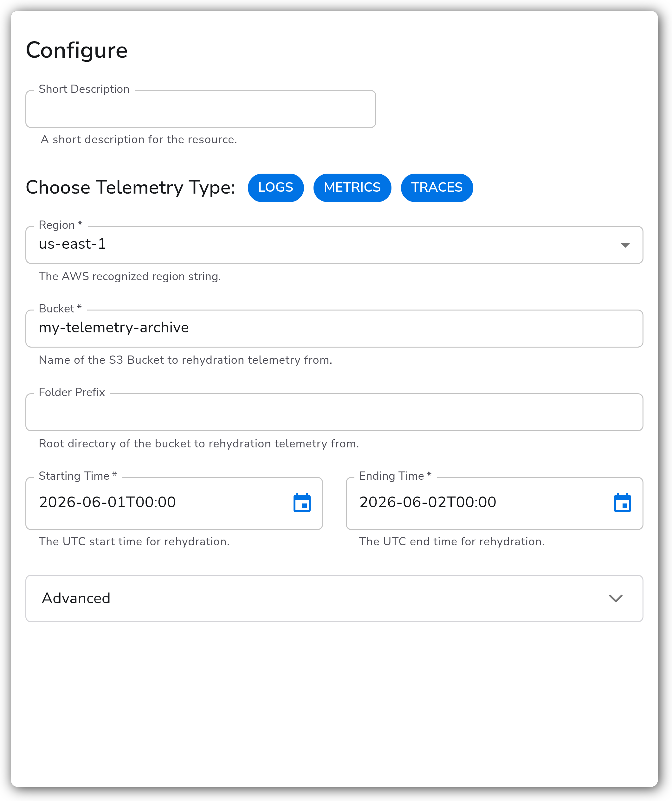Expand the Advanced section chevron
The height and width of the screenshot is (801, 672).
click(x=616, y=599)
